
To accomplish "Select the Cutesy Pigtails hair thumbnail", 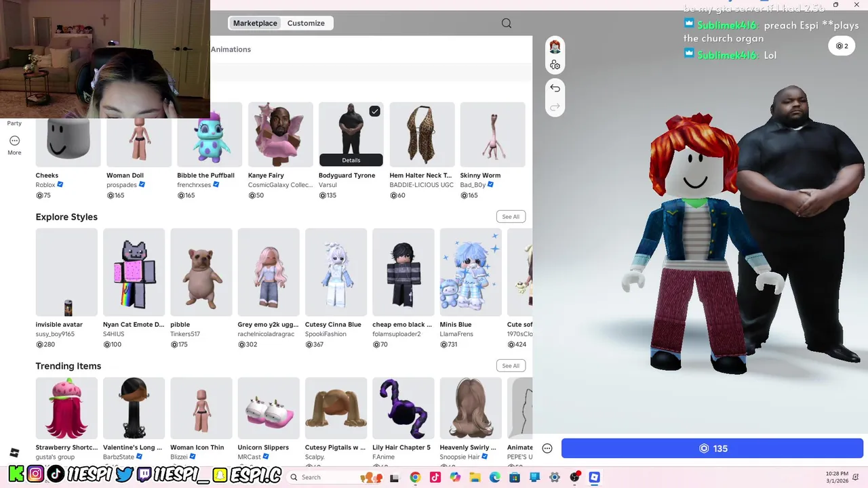I will (336, 409).
